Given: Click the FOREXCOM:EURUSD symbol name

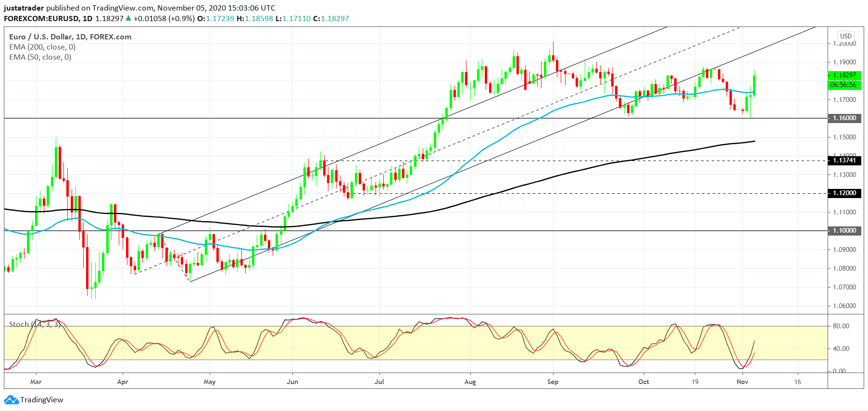Looking at the screenshot, I should [41, 18].
